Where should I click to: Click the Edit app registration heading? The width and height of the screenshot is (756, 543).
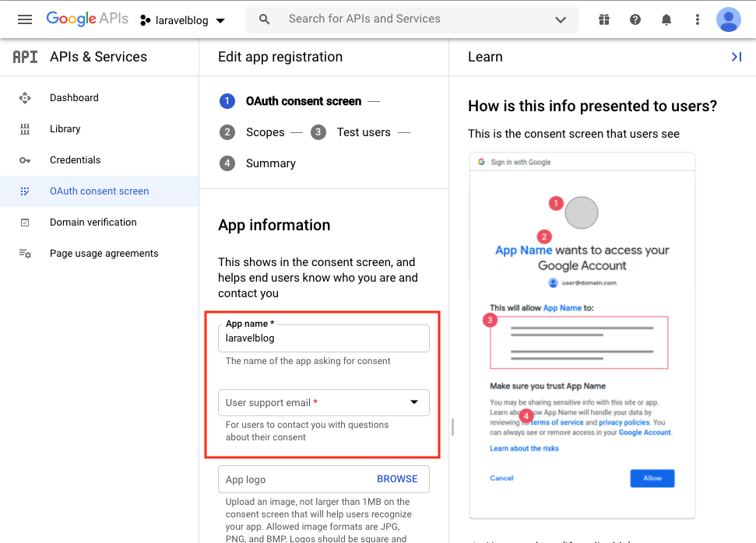coord(280,57)
